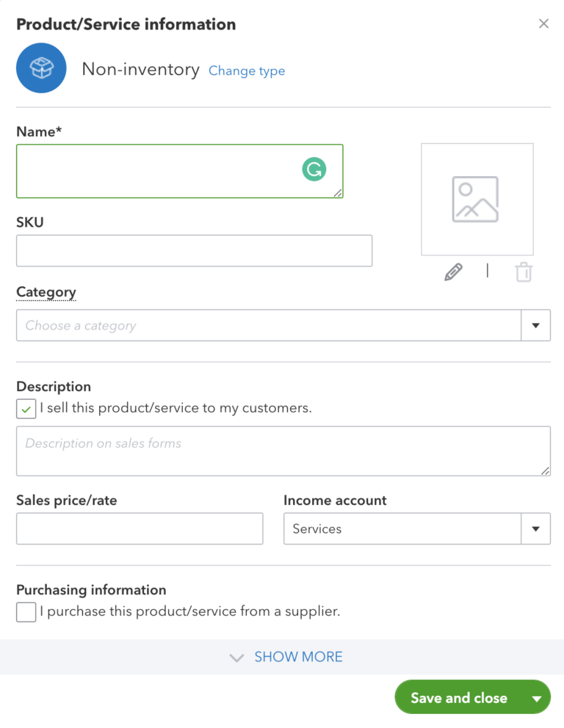Click the Sales price/rate field

click(140, 528)
